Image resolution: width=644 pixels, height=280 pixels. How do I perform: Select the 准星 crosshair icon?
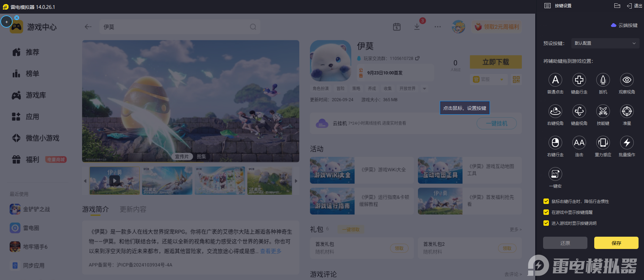(x=627, y=111)
